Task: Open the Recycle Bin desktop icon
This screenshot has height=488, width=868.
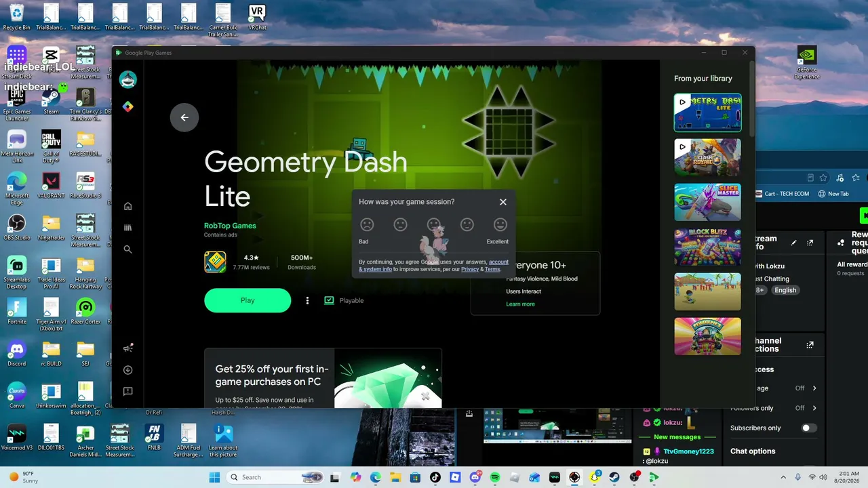Action: (17, 18)
